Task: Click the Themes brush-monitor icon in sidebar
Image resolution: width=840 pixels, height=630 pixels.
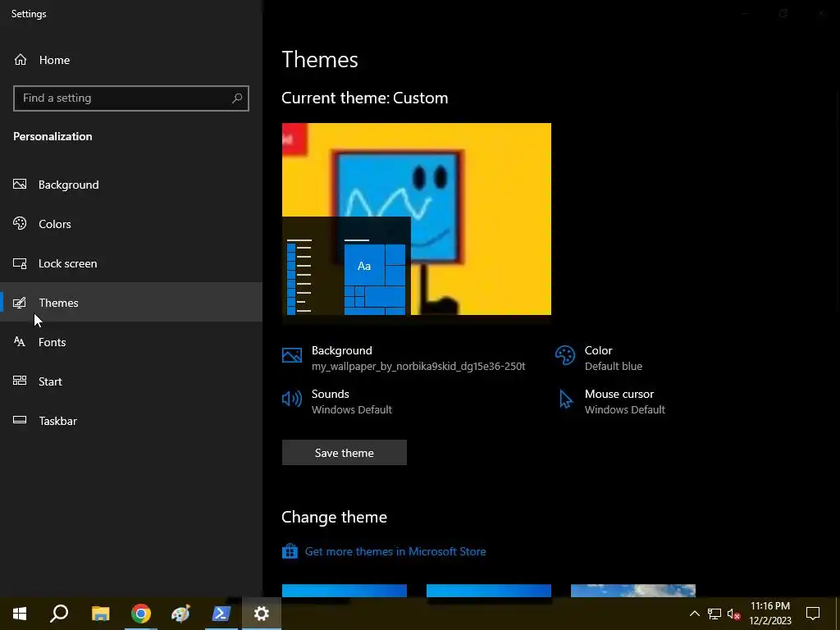Action: [20, 303]
